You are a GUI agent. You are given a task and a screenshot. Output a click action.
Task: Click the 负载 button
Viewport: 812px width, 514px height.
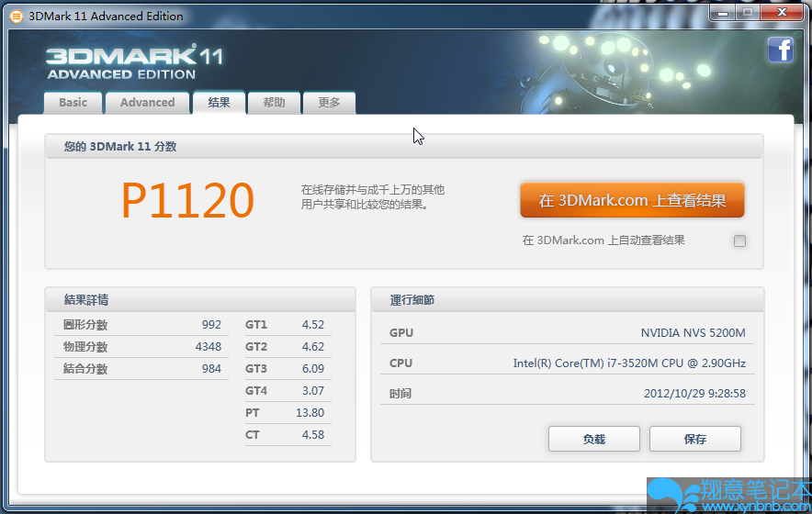pos(594,439)
